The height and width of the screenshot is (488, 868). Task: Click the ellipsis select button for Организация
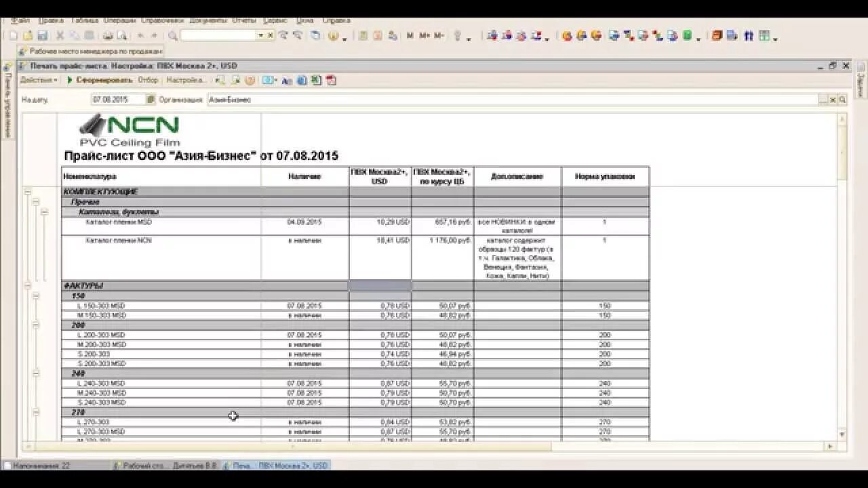[823, 100]
